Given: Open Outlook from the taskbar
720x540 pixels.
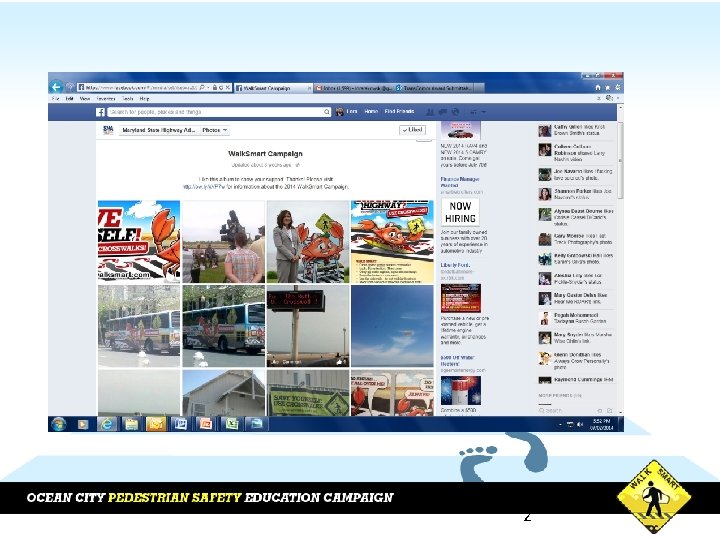Looking at the screenshot, I should (x=156, y=424).
